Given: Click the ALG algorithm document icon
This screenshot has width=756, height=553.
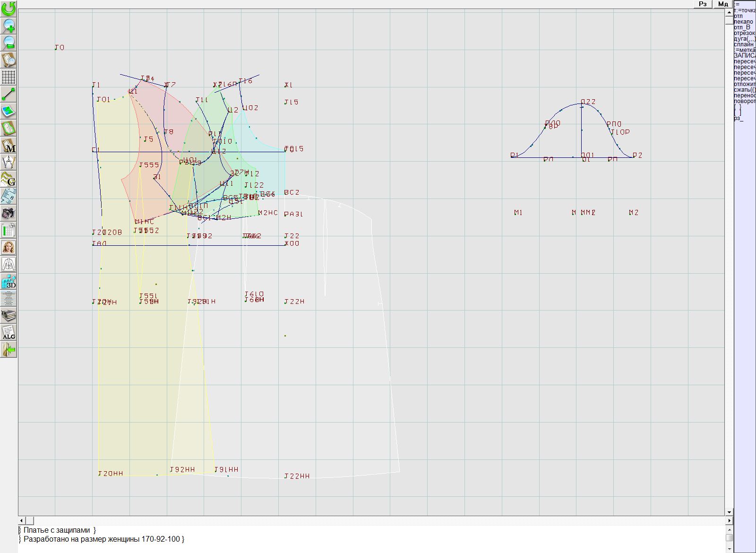Looking at the screenshot, I should tap(9, 333).
